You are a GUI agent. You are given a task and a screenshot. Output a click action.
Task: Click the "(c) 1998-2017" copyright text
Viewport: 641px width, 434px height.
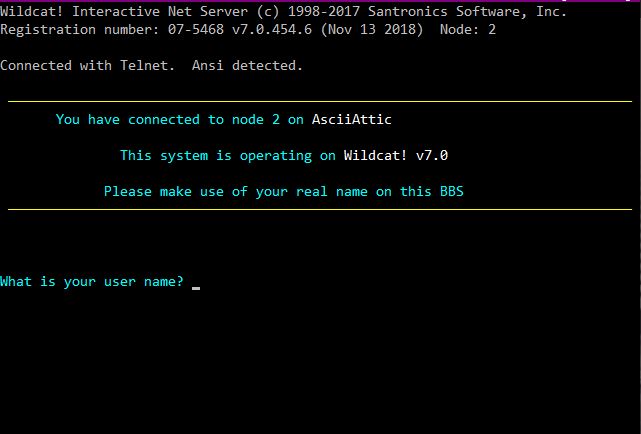coord(308,11)
